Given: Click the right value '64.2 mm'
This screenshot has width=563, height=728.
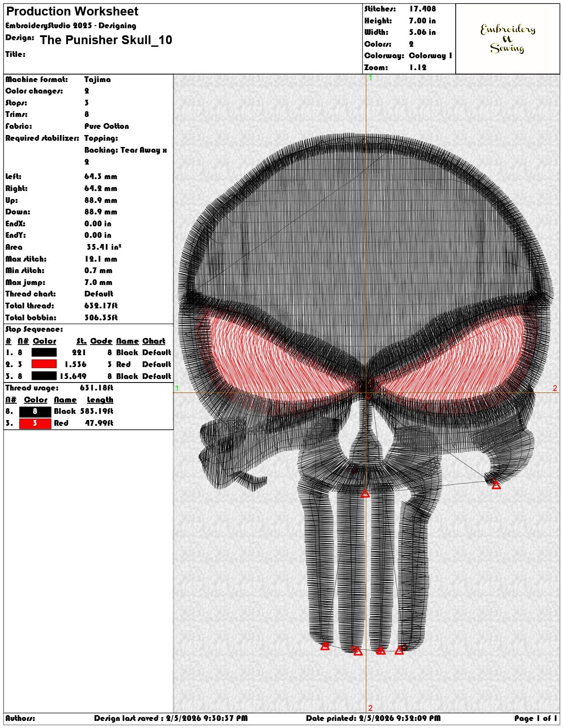Looking at the screenshot, I should click(x=101, y=188).
